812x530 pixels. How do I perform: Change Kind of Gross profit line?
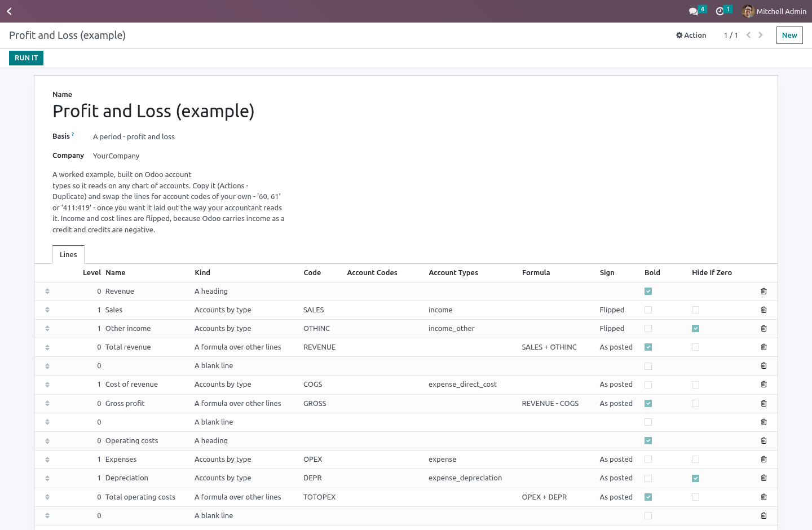(x=237, y=404)
